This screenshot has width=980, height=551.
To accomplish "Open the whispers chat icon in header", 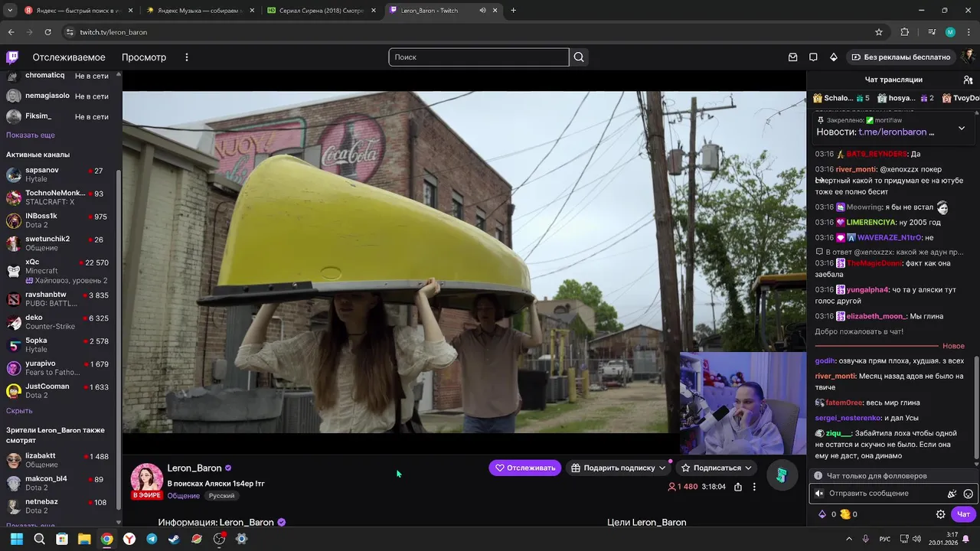I will (x=813, y=57).
